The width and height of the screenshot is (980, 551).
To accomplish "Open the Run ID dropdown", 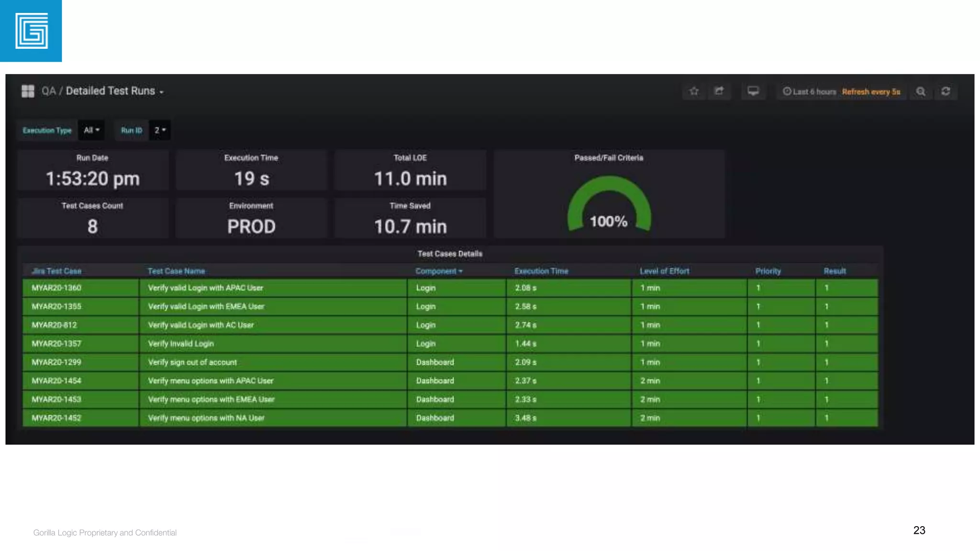I will point(159,130).
